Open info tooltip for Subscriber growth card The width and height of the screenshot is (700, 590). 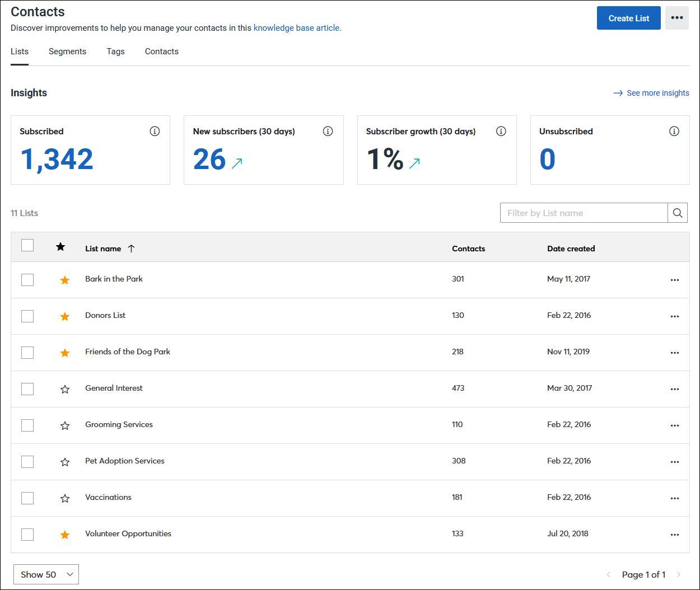501,131
